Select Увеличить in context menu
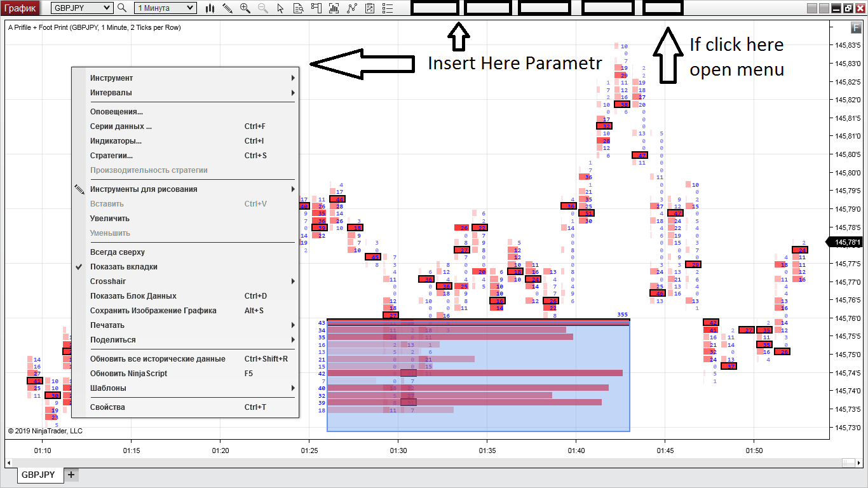The height and width of the screenshot is (488, 868). (x=185, y=219)
